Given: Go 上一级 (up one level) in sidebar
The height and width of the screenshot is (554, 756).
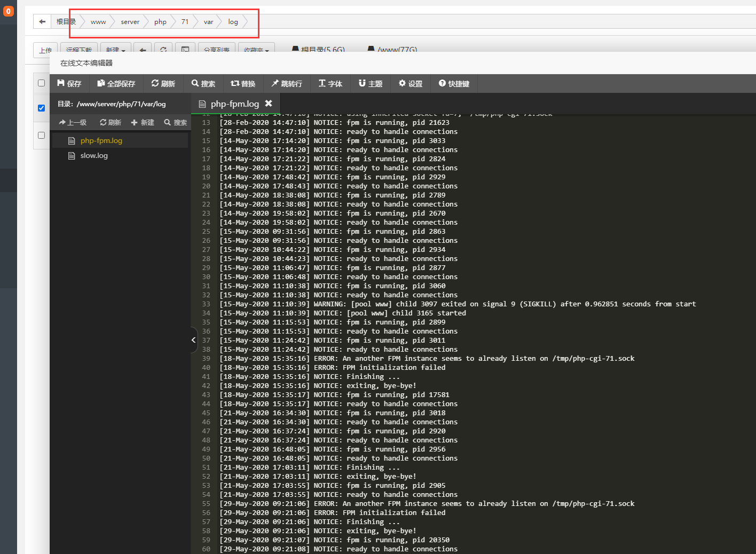Looking at the screenshot, I should 73,122.
